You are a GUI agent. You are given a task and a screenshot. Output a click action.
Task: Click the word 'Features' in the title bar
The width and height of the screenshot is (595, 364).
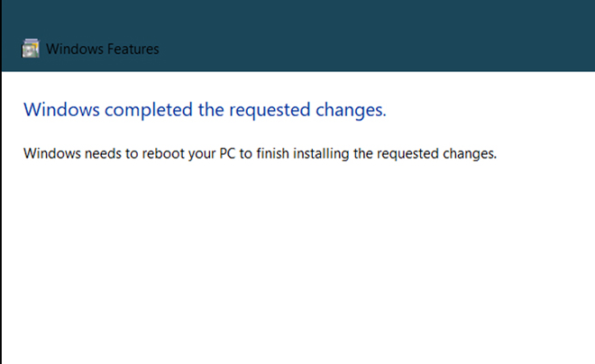[x=133, y=49]
